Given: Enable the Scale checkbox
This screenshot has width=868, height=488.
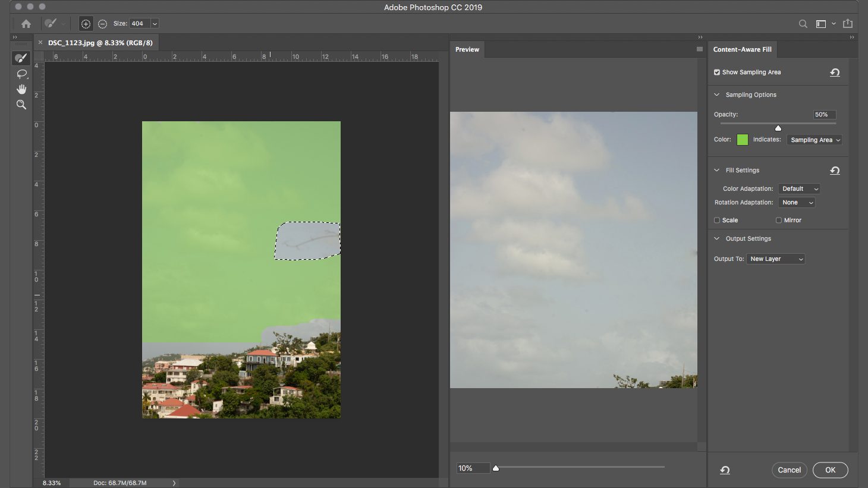Looking at the screenshot, I should [717, 221].
